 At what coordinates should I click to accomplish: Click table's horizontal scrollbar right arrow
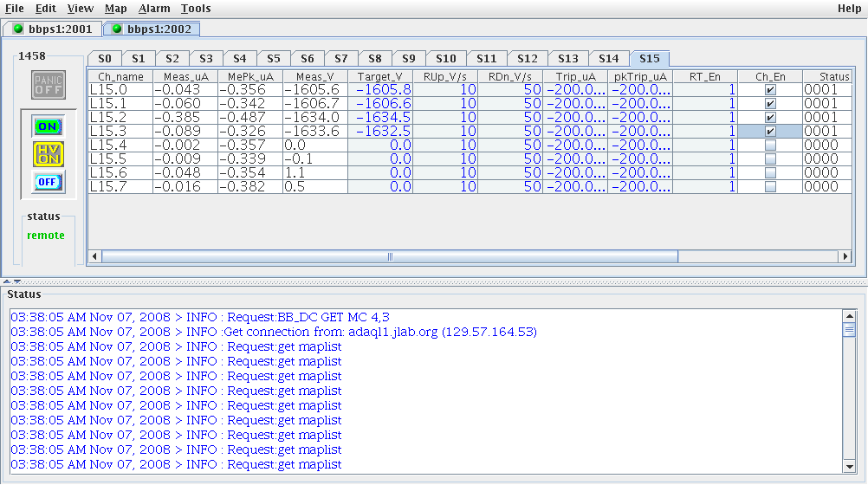(x=845, y=256)
